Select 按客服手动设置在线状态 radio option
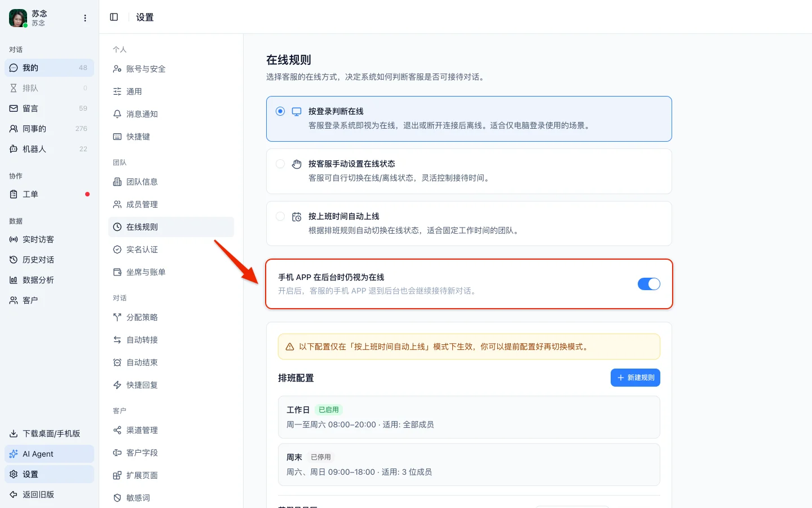812x508 pixels. [280, 164]
